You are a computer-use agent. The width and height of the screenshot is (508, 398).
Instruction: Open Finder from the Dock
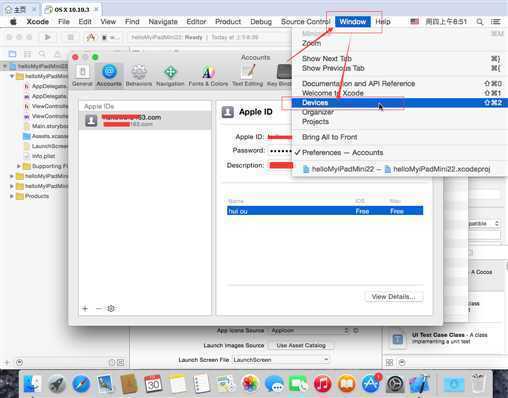[x=32, y=384]
